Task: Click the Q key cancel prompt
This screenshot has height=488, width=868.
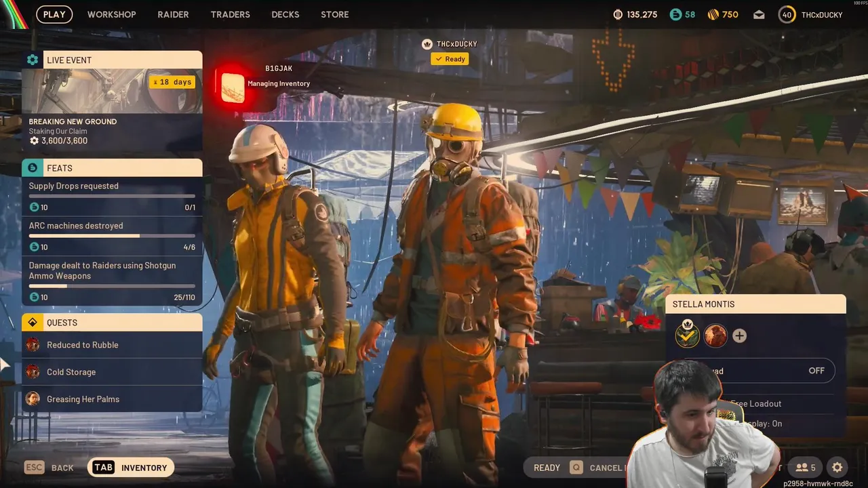Action: 576,468
